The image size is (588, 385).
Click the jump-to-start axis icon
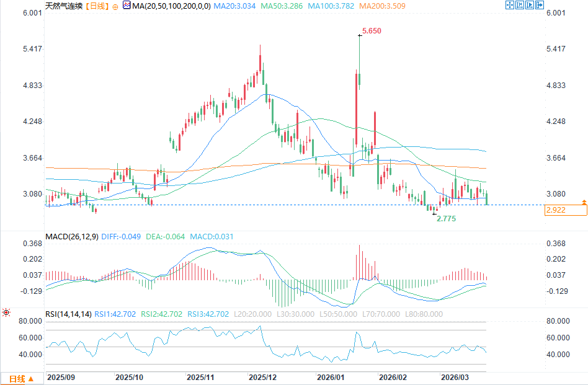click(x=520, y=5)
